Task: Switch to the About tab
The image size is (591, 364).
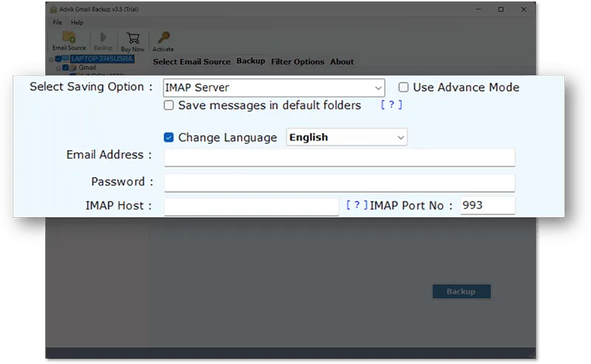Action: (342, 62)
